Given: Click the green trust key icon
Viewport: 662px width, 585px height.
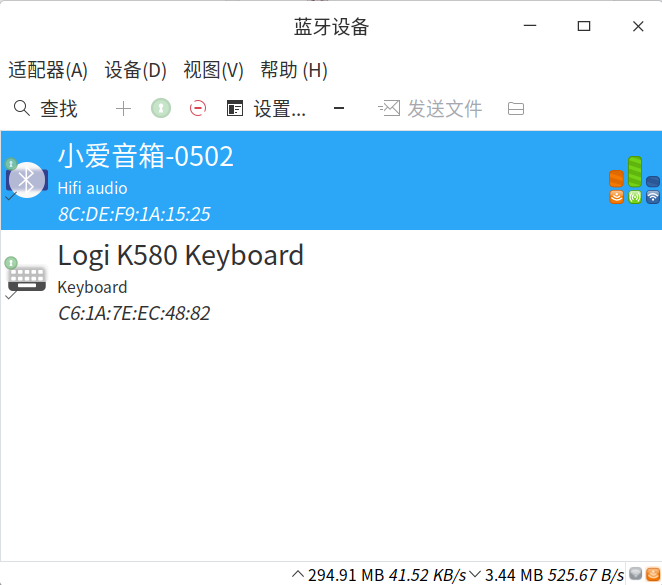Looking at the screenshot, I should click(161, 108).
